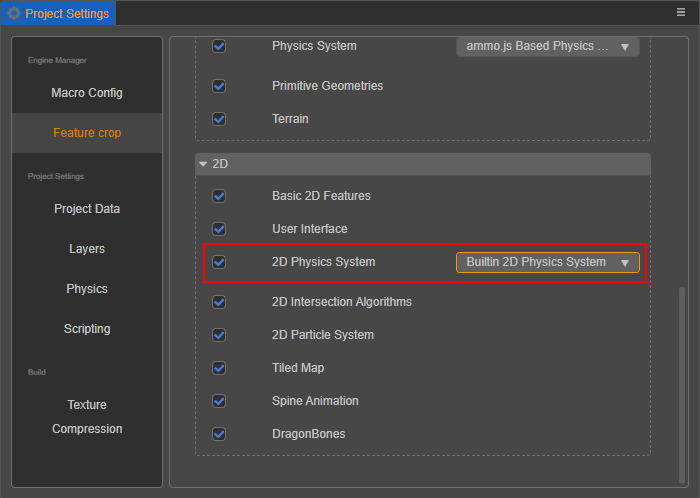Open the ammo.js Based Physics dropdown

548,46
